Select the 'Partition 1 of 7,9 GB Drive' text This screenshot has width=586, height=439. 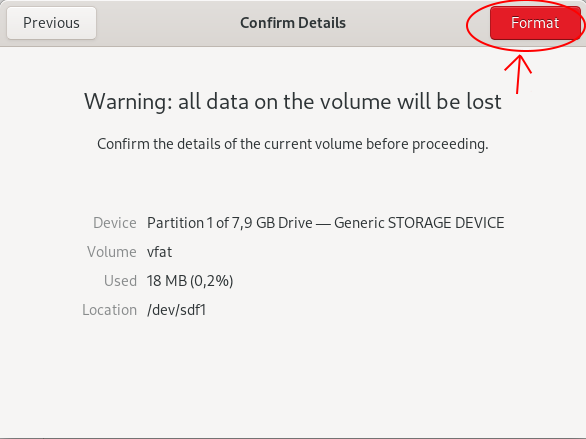point(229,223)
